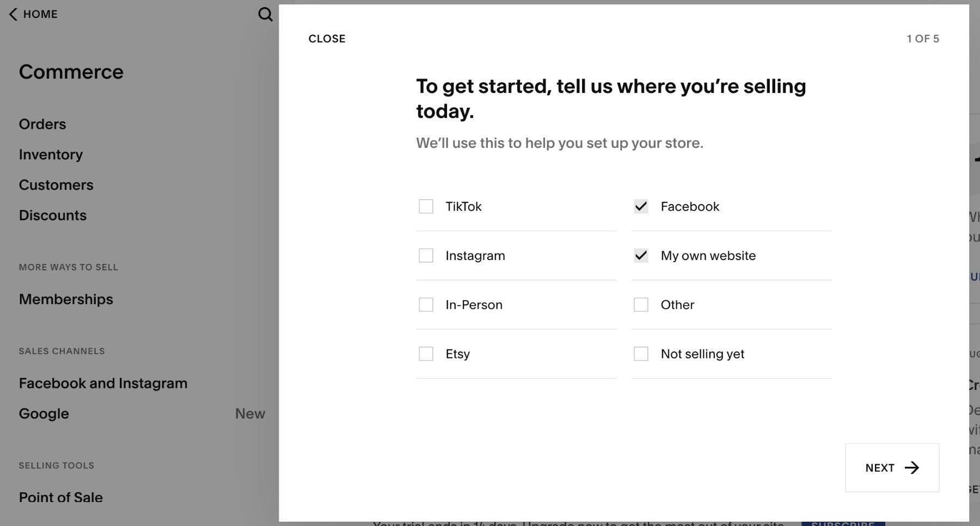Image resolution: width=980 pixels, height=526 pixels.
Task: Check the Instagram selling option
Action: (426, 256)
